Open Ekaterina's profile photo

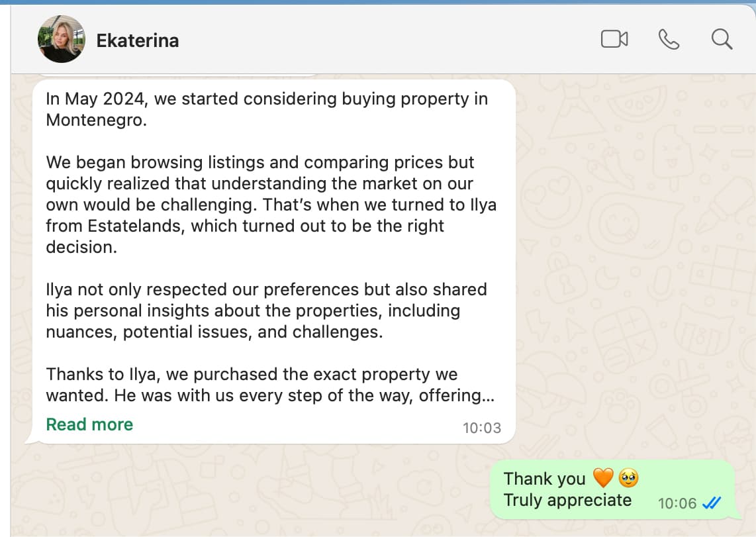[61, 40]
